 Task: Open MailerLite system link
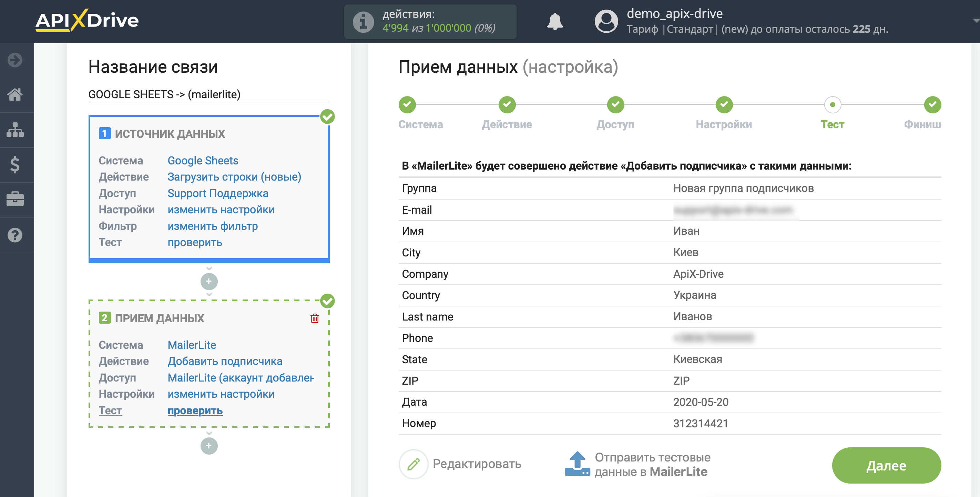click(192, 344)
